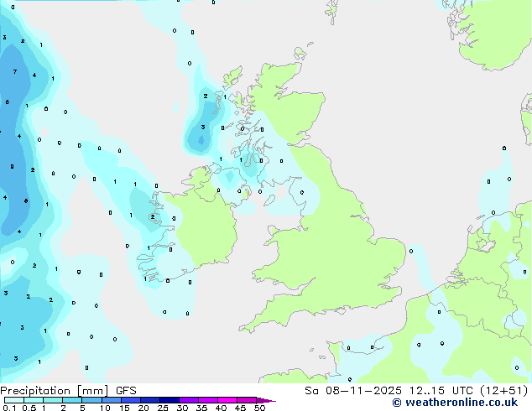Click the 0.5–1 mm legend color swatch

(x=34, y=400)
